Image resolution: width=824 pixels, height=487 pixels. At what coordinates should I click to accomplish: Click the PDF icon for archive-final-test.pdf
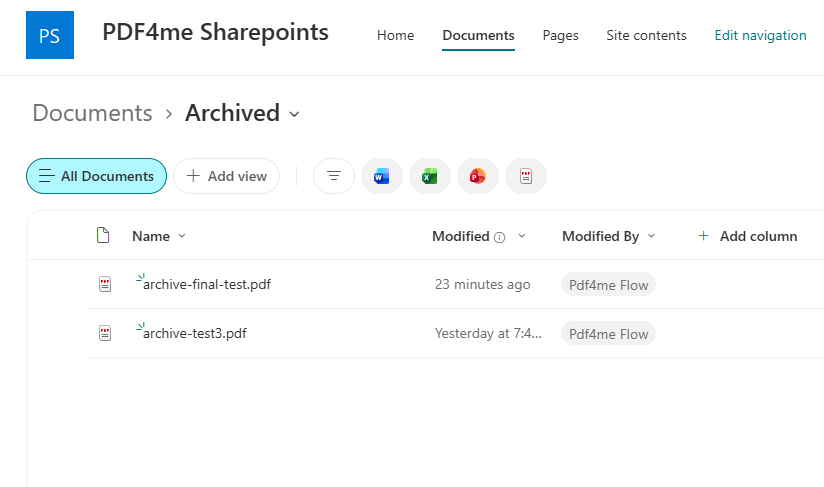point(105,284)
